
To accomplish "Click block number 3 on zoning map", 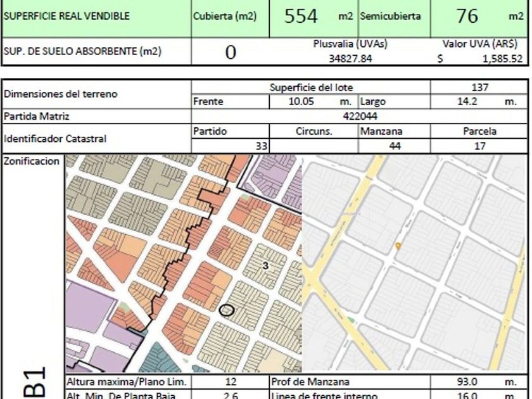I will [265, 265].
